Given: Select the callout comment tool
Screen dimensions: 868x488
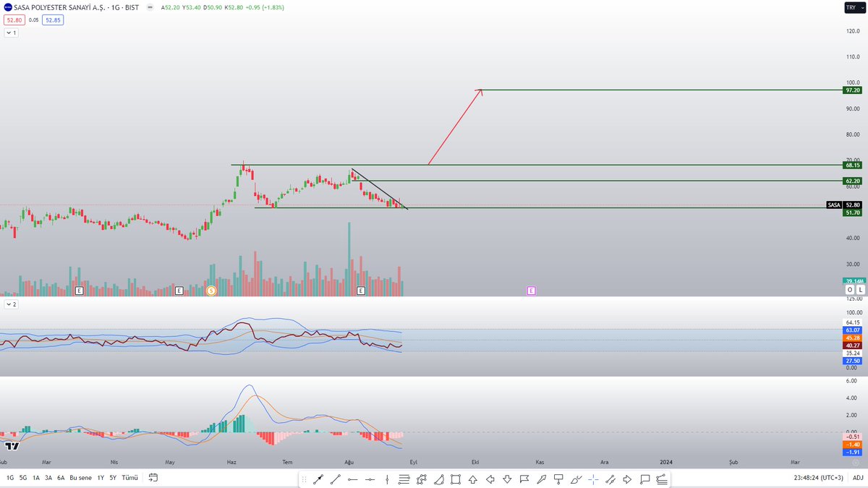Looking at the screenshot, I should [645, 479].
